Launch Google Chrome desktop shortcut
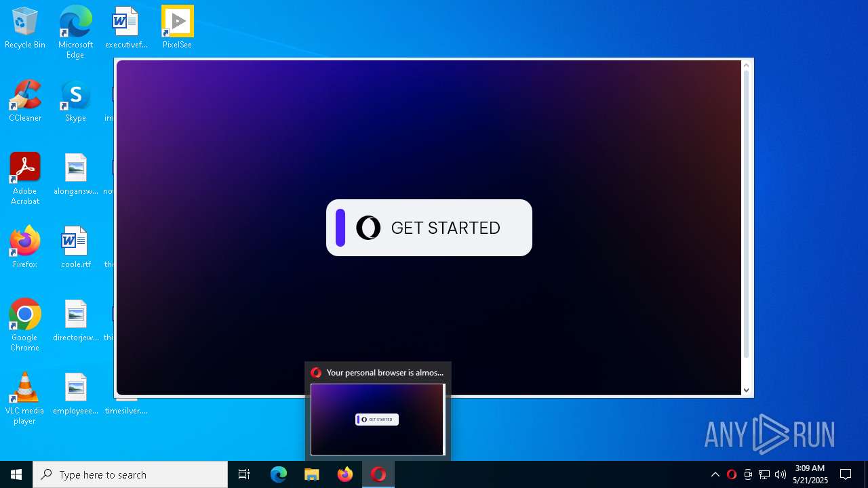 (25, 325)
